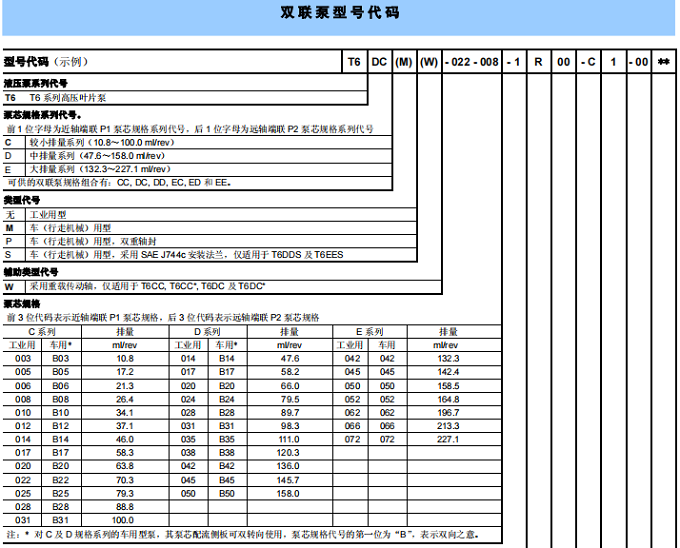The image size is (680, 548).
Task: Click the E 系列 column header
Action: (369, 332)
